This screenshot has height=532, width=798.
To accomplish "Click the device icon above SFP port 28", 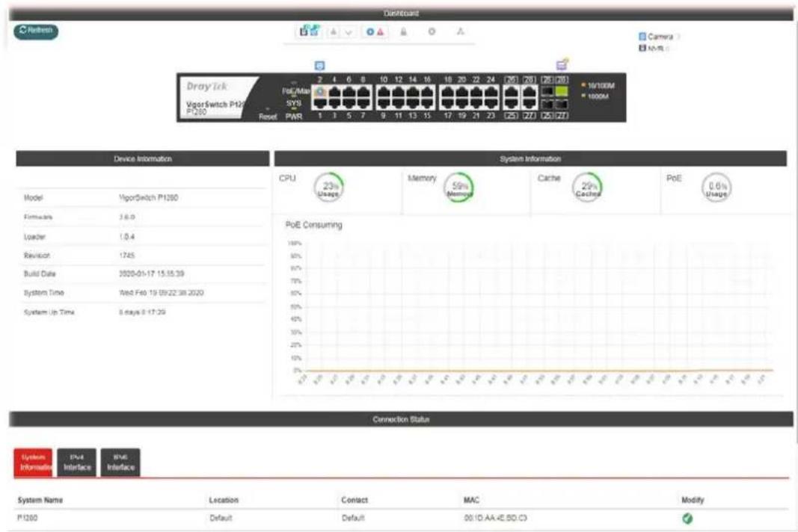I will 562,64.
